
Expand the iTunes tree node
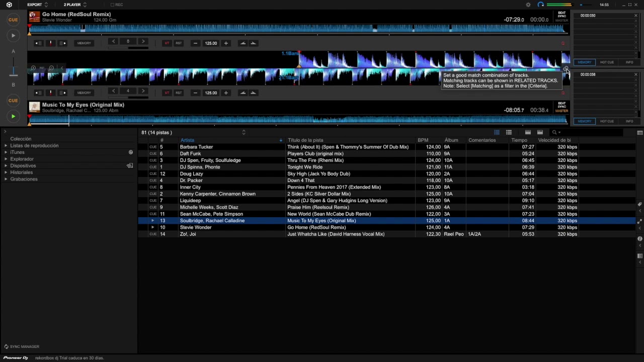coord(6,152)
